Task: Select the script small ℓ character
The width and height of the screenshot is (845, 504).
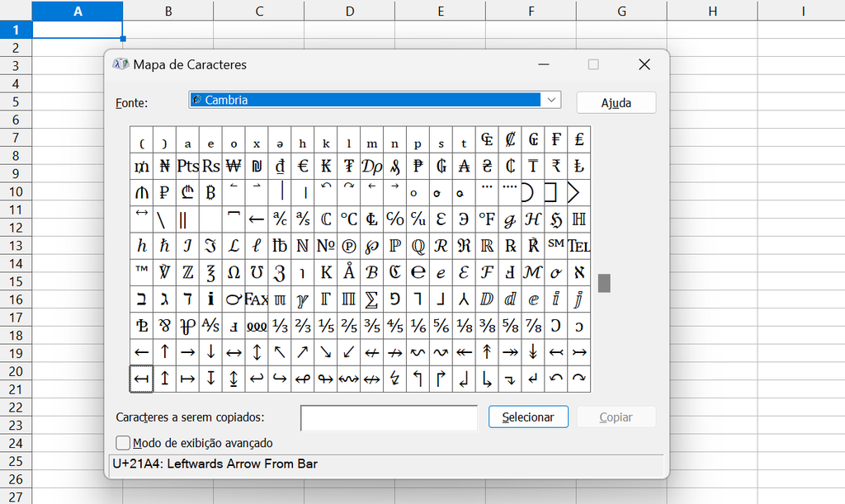Action: pyautogui.click(x=257, y=246)
